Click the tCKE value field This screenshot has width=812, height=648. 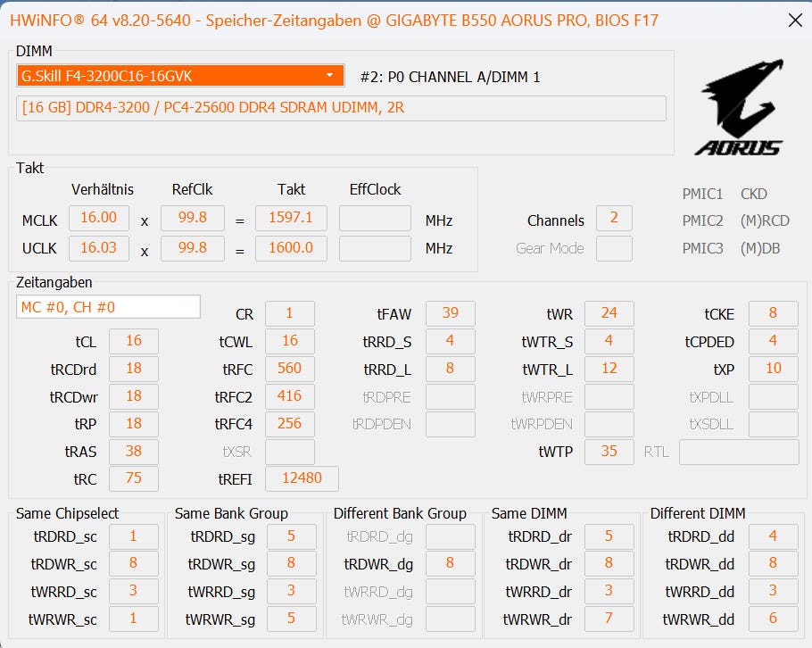(773, 313)
